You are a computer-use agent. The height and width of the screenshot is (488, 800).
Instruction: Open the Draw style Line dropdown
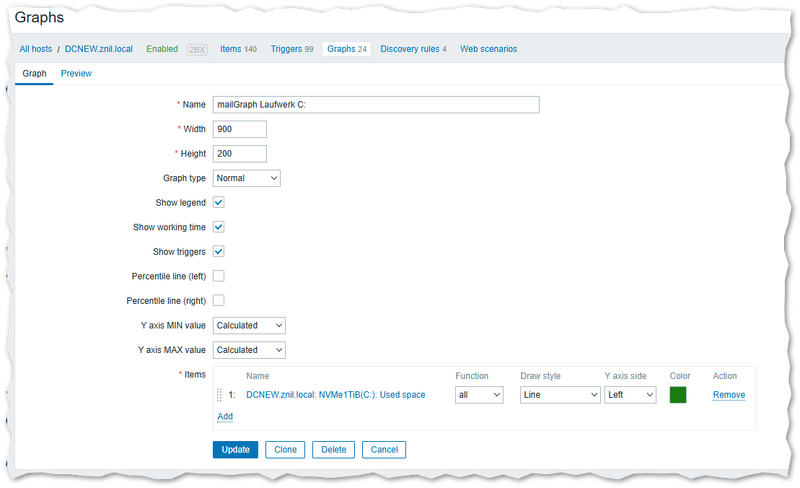pos(559,395)
